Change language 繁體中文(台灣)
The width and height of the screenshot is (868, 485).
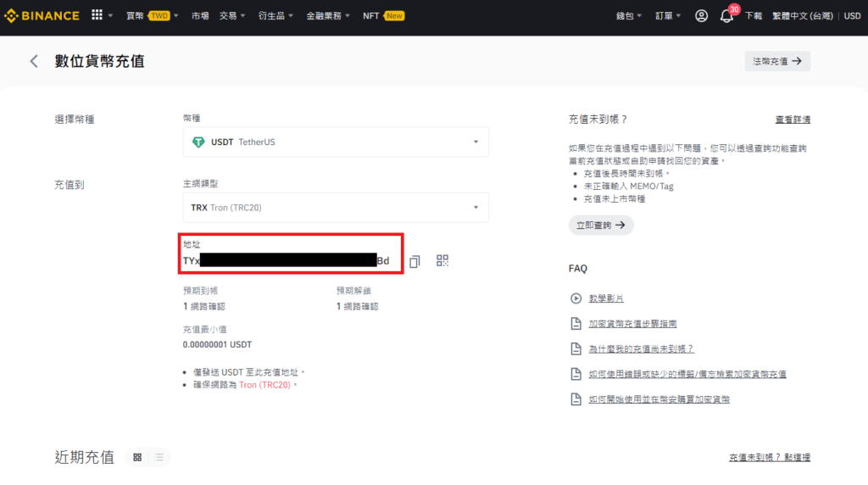(x=803, y=16)
